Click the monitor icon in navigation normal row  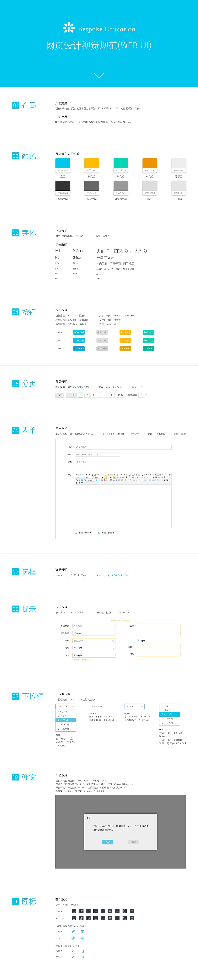pyautogui.click(x=117, y=911)
